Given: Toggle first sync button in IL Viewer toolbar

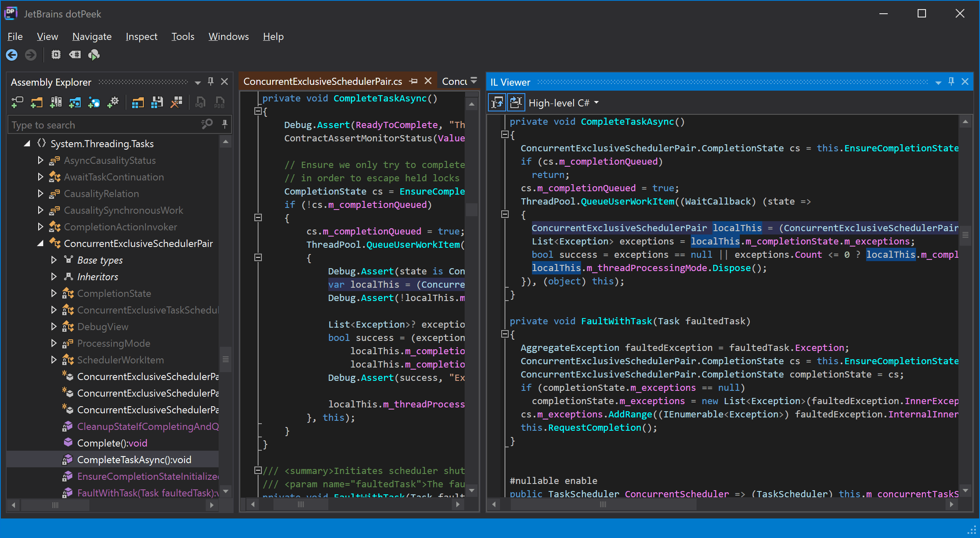Looking at the screenshot, I should click(497, 103).
